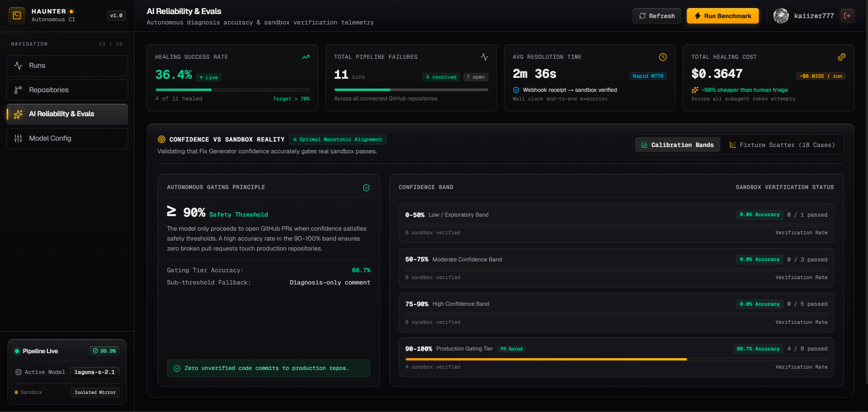
Task: Click the "~$0.0332 / run" cost badge
Action: 821,76
